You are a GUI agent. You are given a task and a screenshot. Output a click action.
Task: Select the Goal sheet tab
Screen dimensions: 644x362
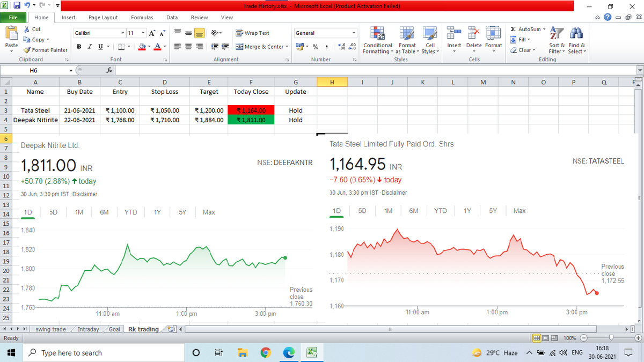[114, 329]
